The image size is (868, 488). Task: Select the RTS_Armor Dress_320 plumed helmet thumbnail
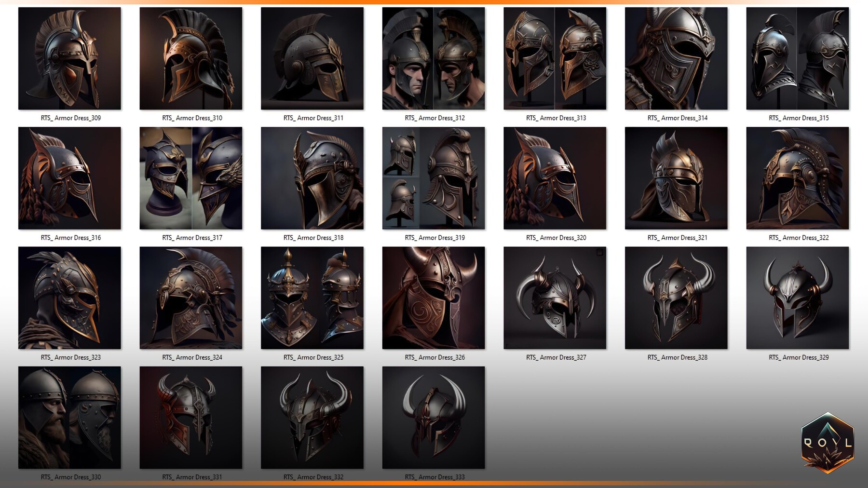(555, 177)
